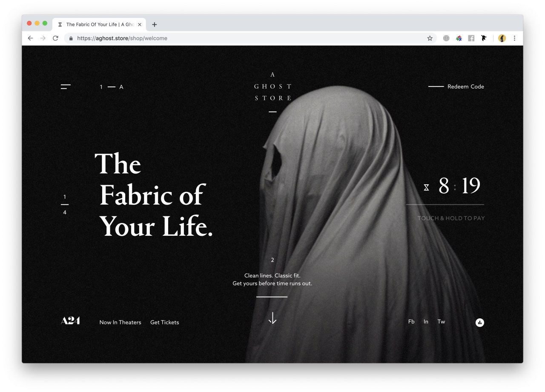Open the hamburger menu icon
This screenshot has width=545, height=392.
[x=66, y=87]
